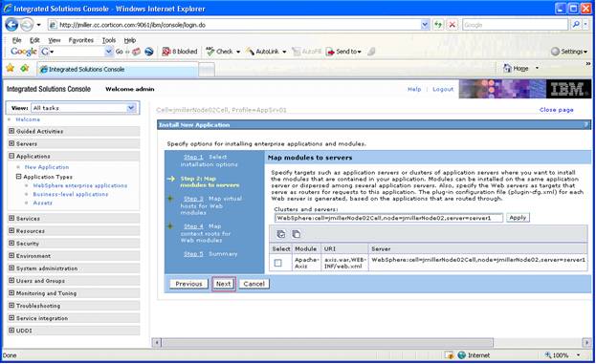This screenshot has height=364, width=596.
Task: Click the Refresh page icon
Action: [x=438, y=25]
